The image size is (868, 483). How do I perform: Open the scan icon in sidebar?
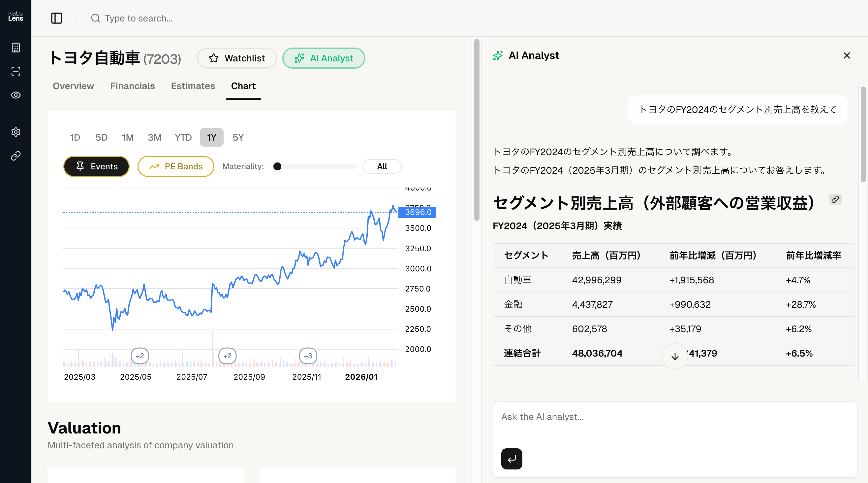tap(15, 71)
